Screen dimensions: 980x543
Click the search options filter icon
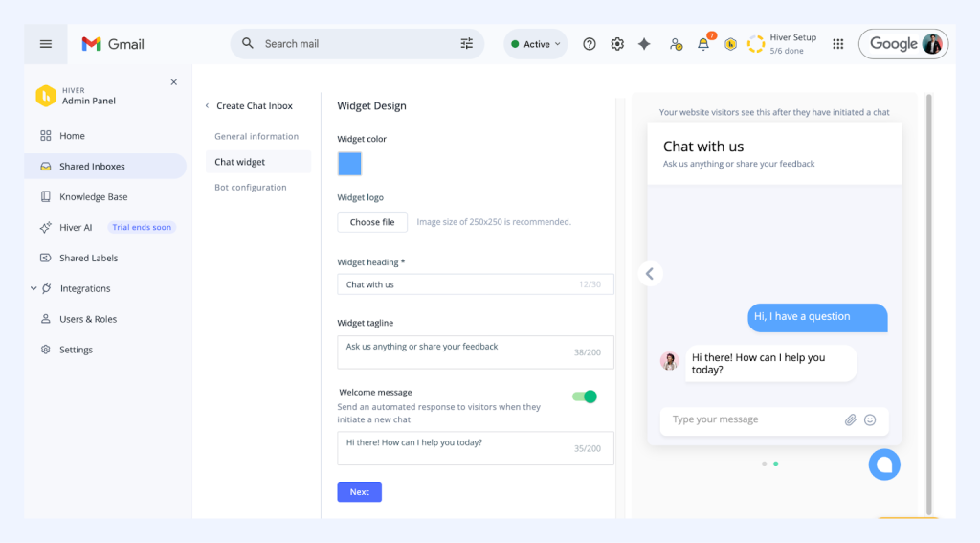click(x=467, y=44)
